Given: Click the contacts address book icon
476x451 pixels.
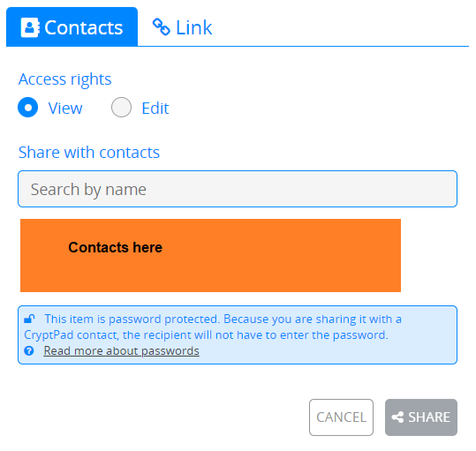Looking at the screenshot, I should (x=30, y=27).
